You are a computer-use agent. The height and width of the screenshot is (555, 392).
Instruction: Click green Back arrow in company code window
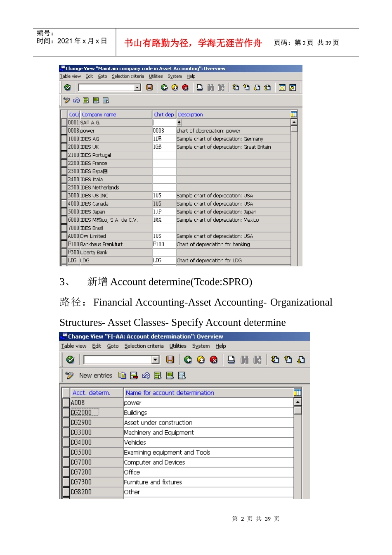point(164,88)
